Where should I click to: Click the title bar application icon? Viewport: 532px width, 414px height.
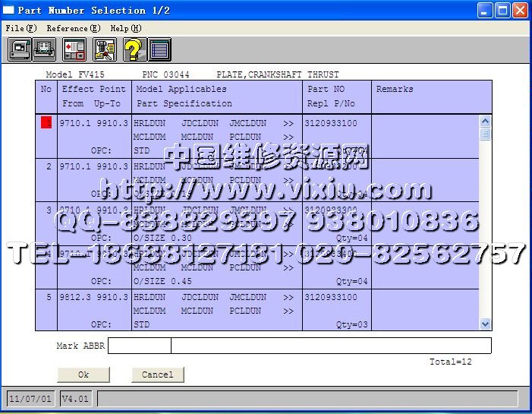click(x=8, y=11)
